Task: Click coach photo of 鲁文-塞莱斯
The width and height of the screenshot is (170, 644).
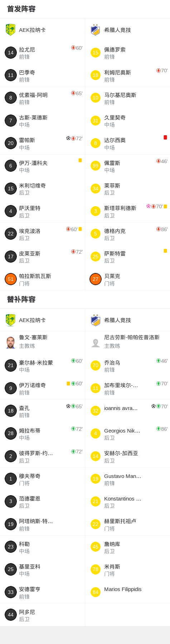Action: point(11,342)
